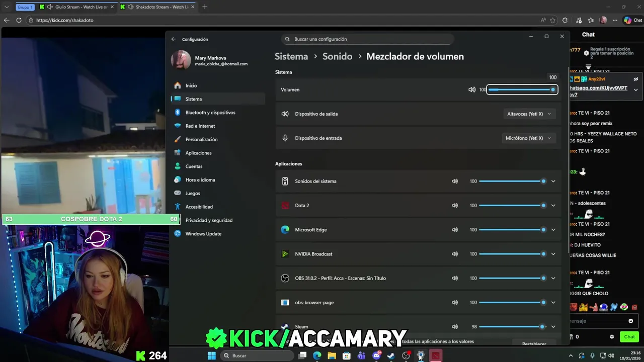Open Dota 2 from the taskbar
Viewport: 644px width, 362px height.
tap(435, 355)
